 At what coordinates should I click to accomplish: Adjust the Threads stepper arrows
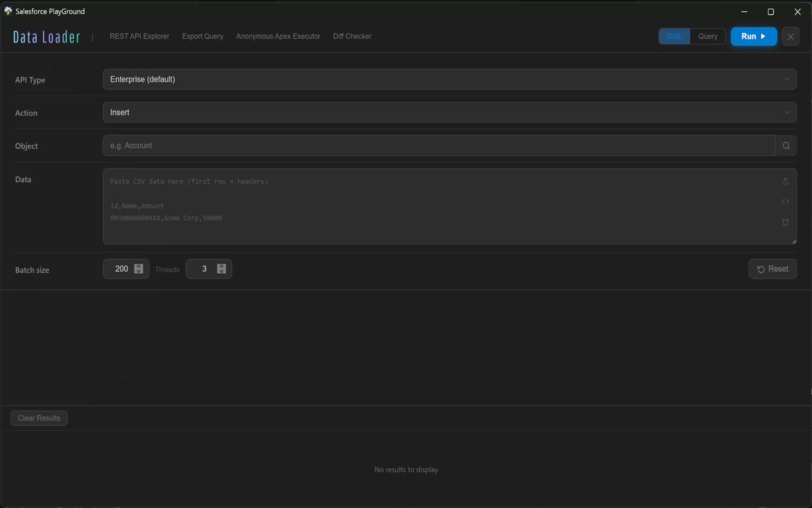221,269
